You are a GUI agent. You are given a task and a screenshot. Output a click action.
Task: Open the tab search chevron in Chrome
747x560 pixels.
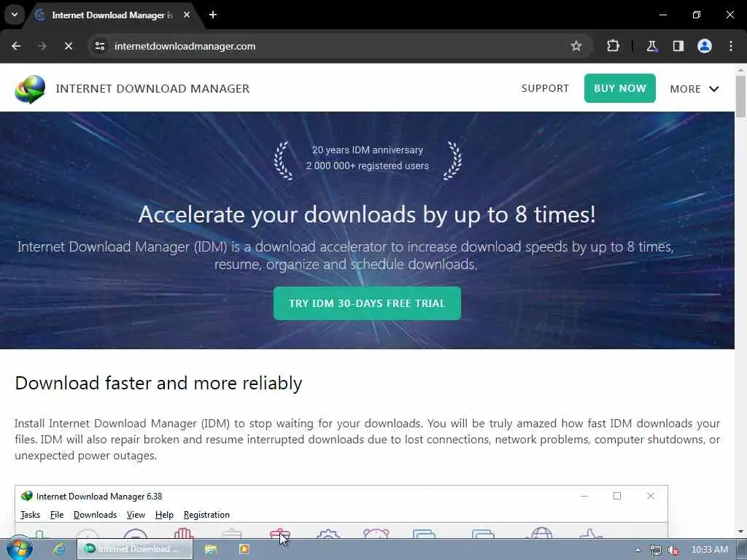pos(15,15)
